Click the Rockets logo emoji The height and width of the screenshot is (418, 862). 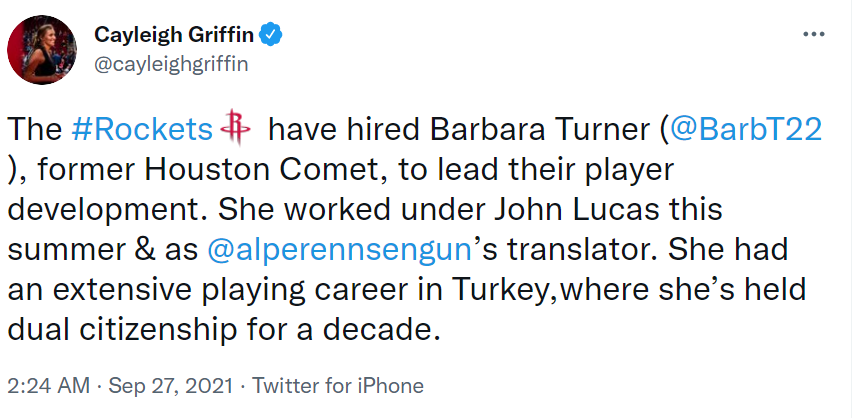click(x=235, y=129)
